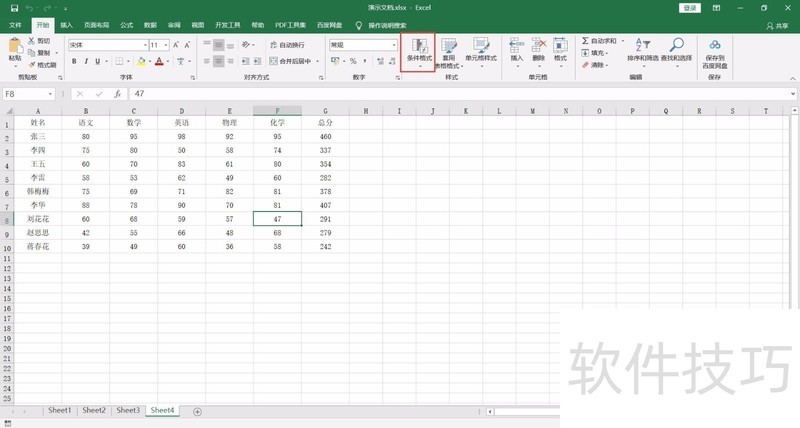Open Conditional Formatting (条件格式) menu
Viewport: 800px width, 428px height.
pyautogui.click(x=419, y=53)
